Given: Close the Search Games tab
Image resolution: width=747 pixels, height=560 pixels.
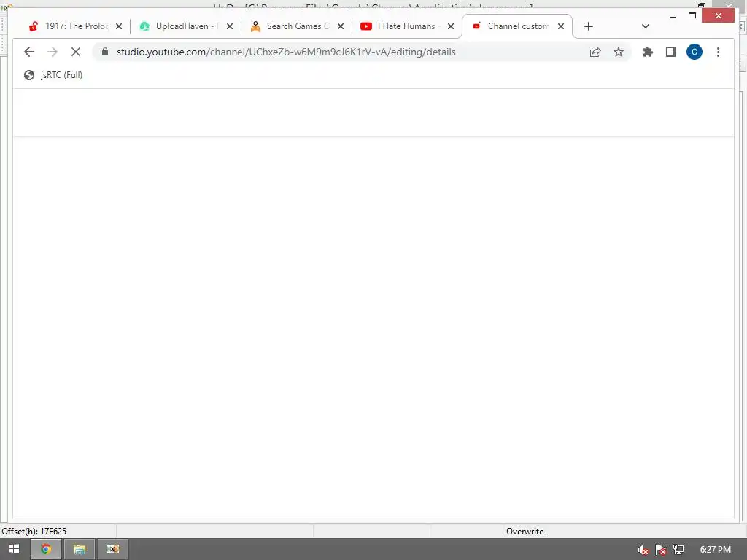Looking at the screenshot, I should pos(341,26).
